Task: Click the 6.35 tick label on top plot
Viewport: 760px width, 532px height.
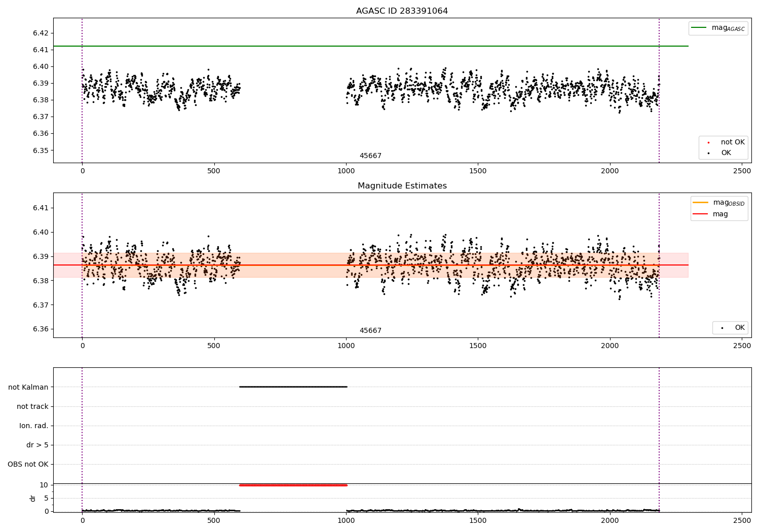Action: [x=41, y=150]
